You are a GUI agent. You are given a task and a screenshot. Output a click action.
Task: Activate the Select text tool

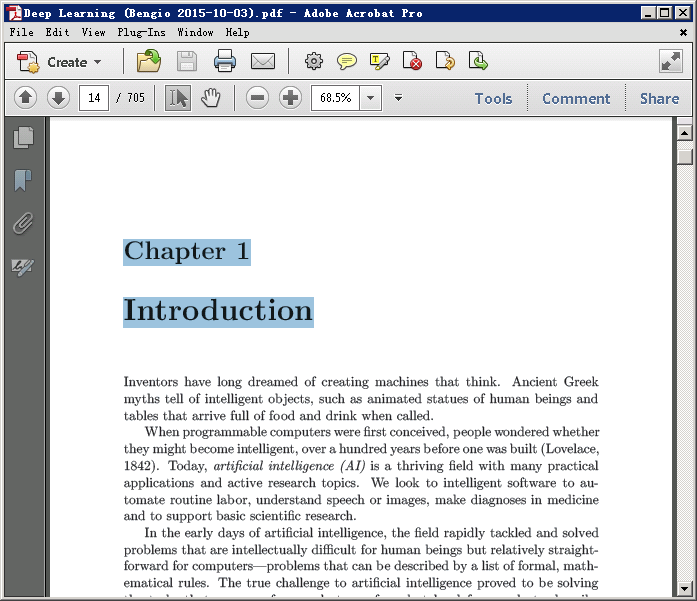point(178,98)
